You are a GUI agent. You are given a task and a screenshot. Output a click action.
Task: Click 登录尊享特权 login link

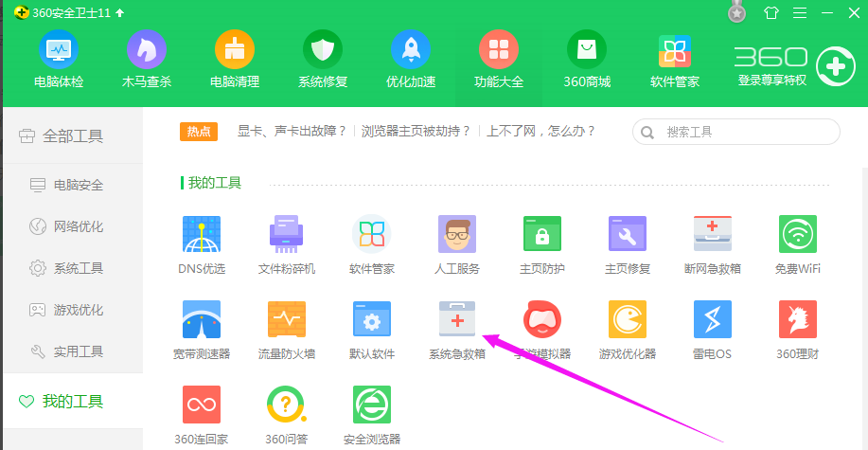tap(771, 81)
